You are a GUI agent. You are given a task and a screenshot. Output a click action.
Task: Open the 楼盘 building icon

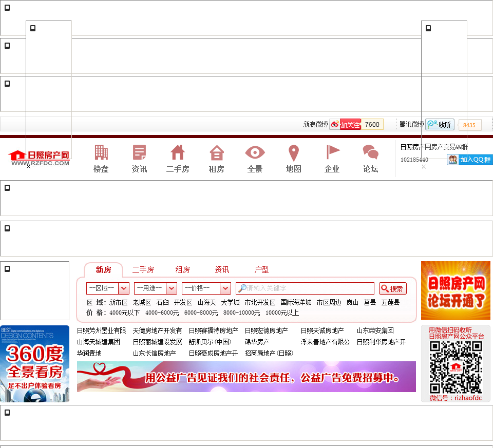[x=101, y=159]
